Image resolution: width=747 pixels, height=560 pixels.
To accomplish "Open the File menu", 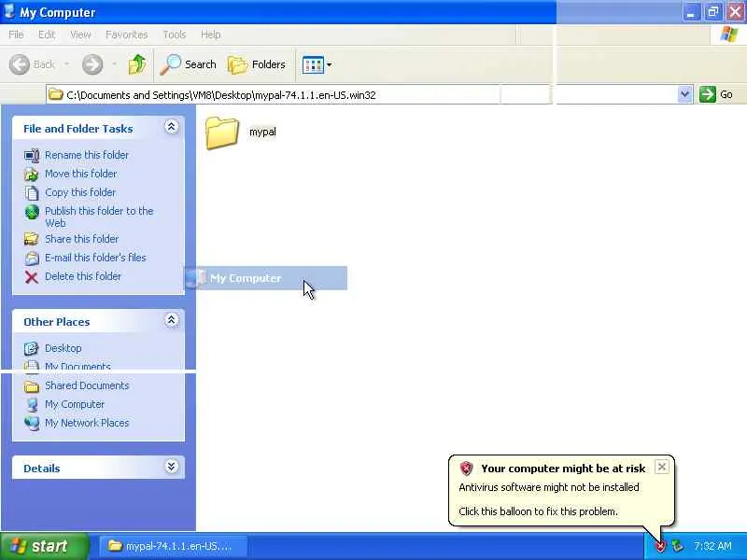I will click(16, 35).
